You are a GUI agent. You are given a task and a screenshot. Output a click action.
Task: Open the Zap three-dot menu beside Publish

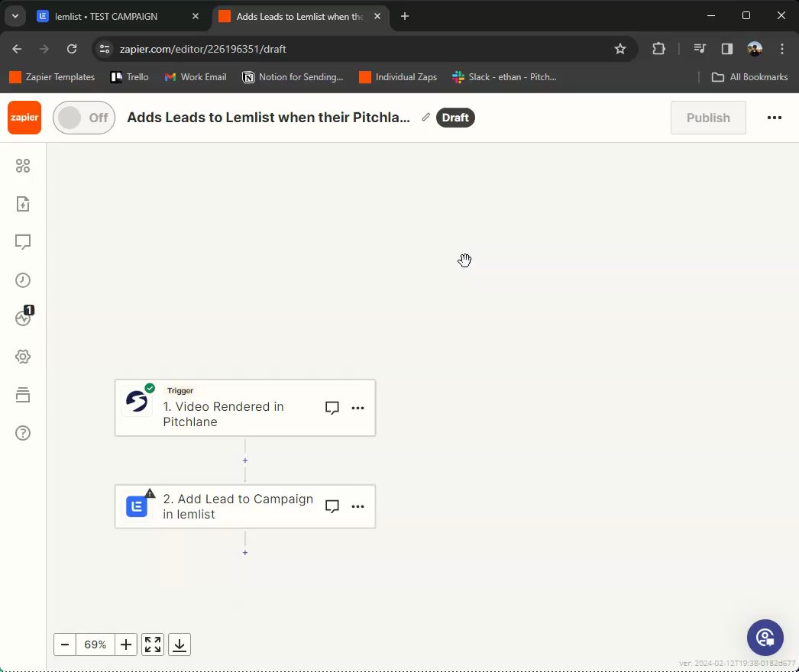click(x=774, y=118)
